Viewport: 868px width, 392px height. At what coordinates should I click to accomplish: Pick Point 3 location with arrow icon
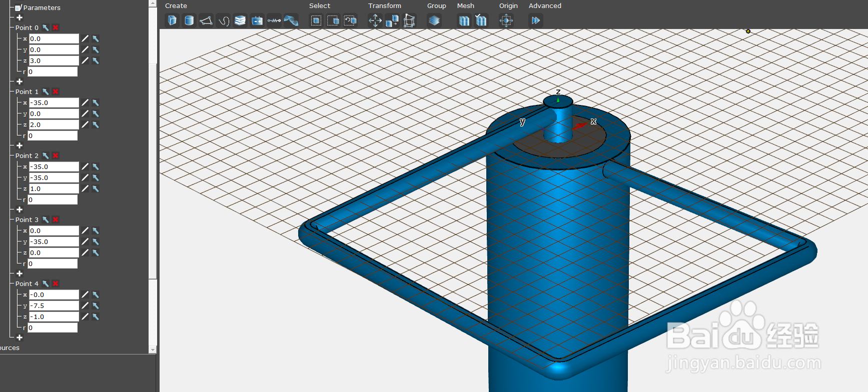point(46,220)
